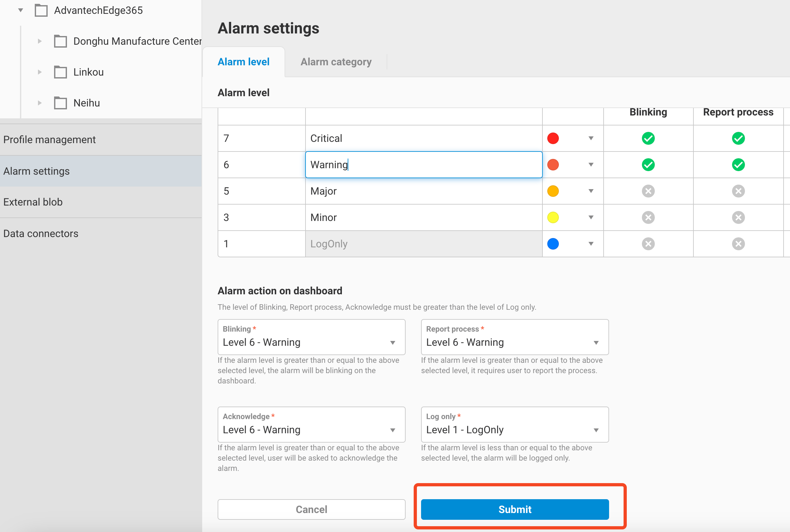Open the color dropdown for the Critical row
Screen dimensions: 790x532
[x=590, y=138]
